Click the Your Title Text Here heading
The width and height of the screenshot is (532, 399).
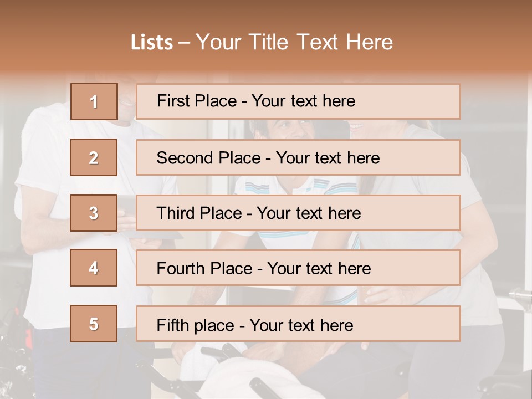[294, 43]
